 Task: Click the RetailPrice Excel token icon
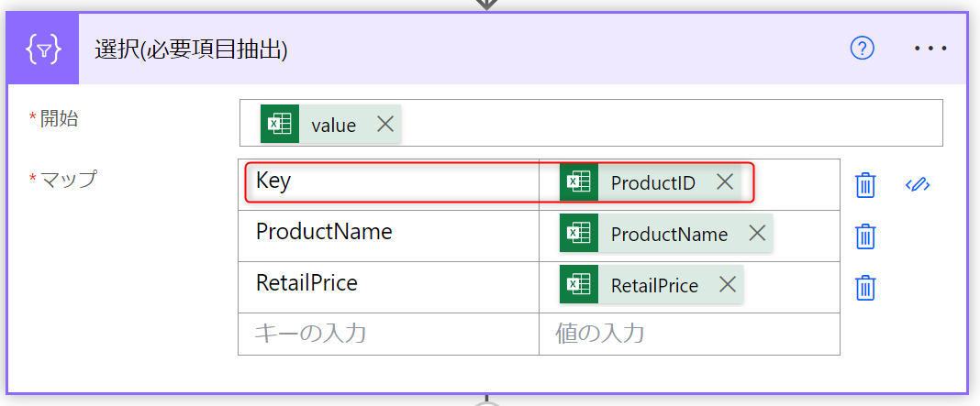[x=579, y=285]
